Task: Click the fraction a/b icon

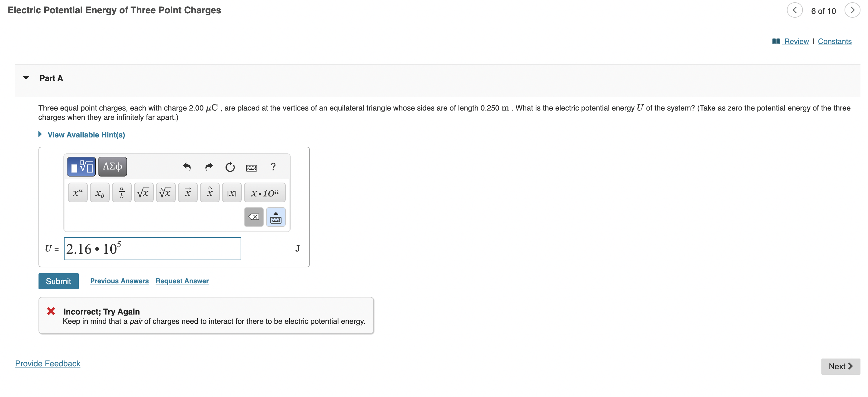Action: [121, 192]
